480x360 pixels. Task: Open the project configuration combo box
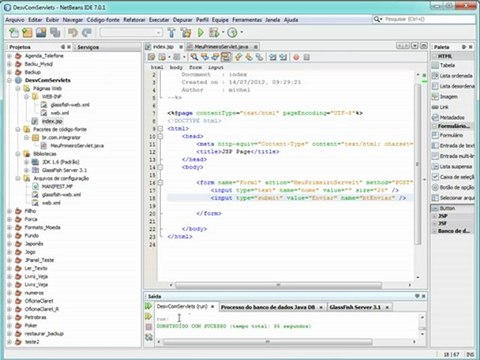coord(131,32)
